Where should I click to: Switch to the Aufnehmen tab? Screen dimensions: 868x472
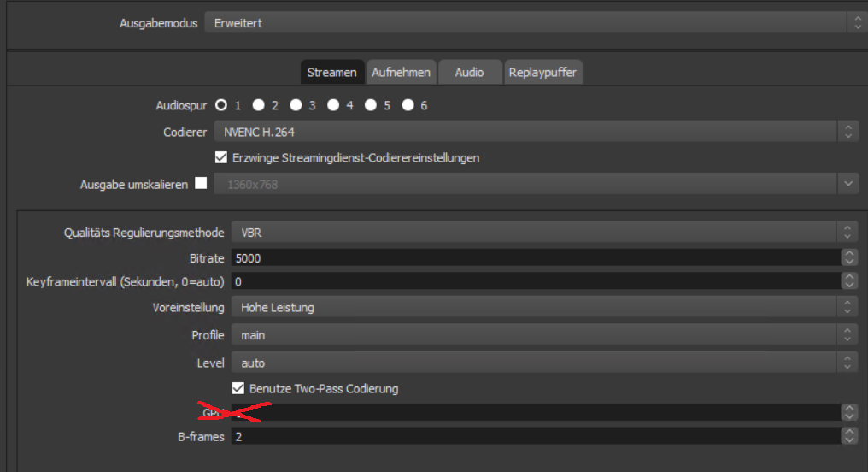[402, 73]
